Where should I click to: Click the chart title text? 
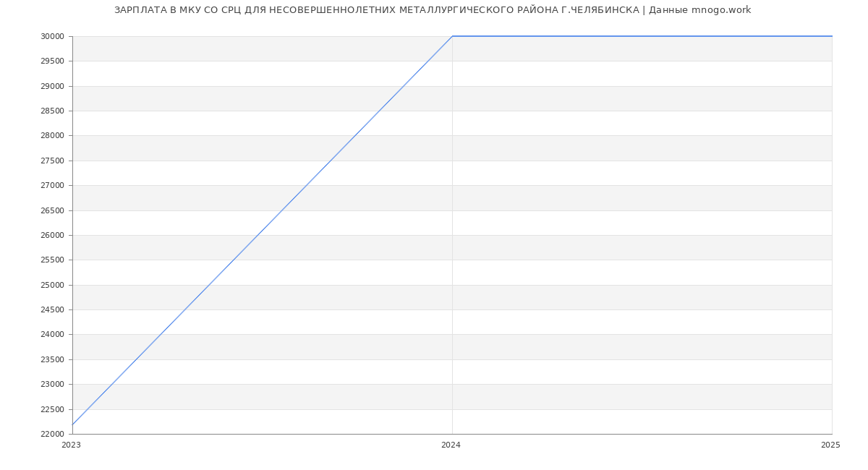(x=433, y=10)
